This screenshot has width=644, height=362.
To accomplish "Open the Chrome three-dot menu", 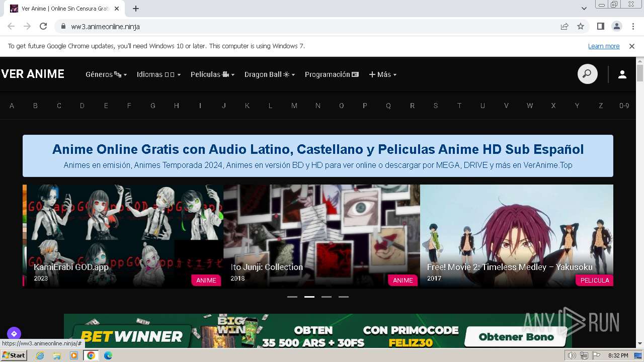I will click(x=632, y=26).
